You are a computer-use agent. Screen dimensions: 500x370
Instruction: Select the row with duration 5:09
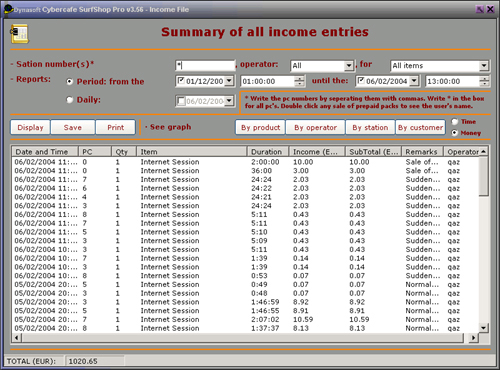click(245, 241)
